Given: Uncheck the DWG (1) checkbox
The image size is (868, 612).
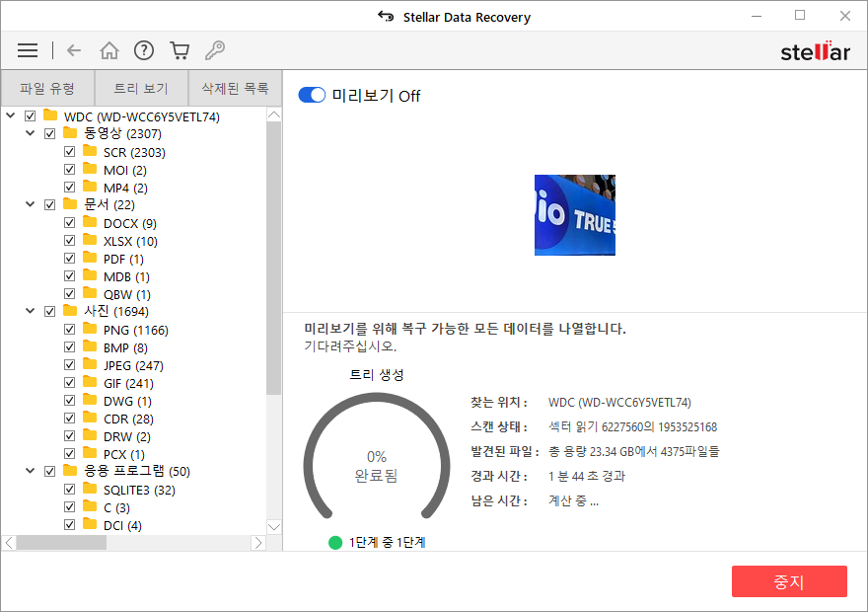Looking at the screenshot, I should (69, 401).
